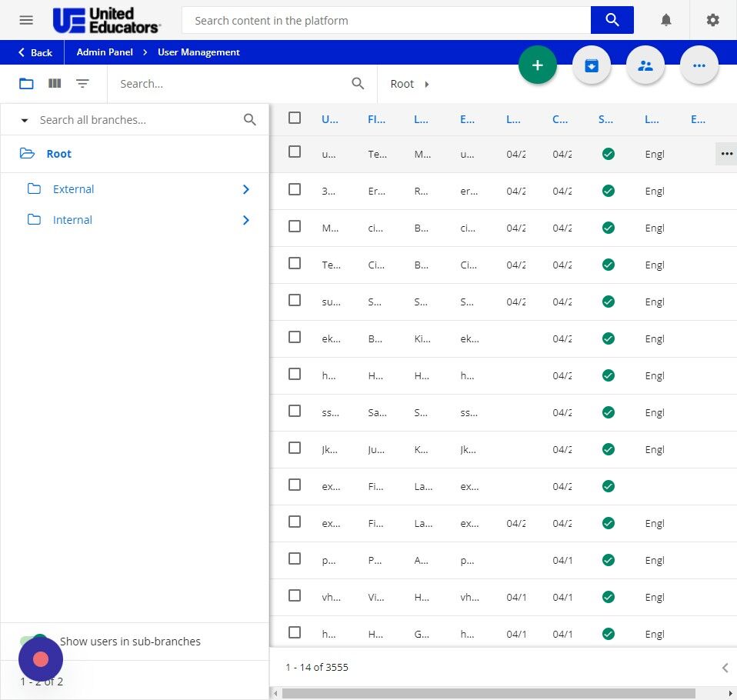Image resolution: width=737 pixels, height=700 pixels.
Task: Click the Root breadcrumb label
Action: (402, 84)
